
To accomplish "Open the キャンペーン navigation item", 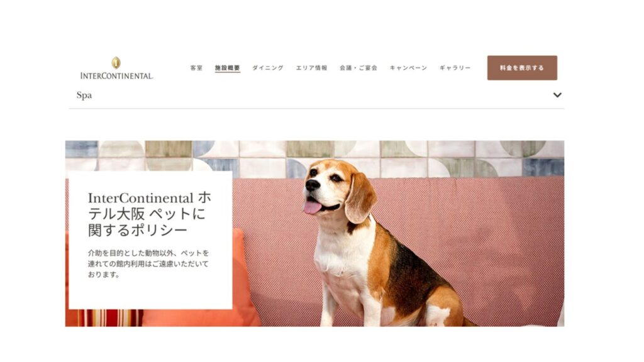I will [408, 68].
